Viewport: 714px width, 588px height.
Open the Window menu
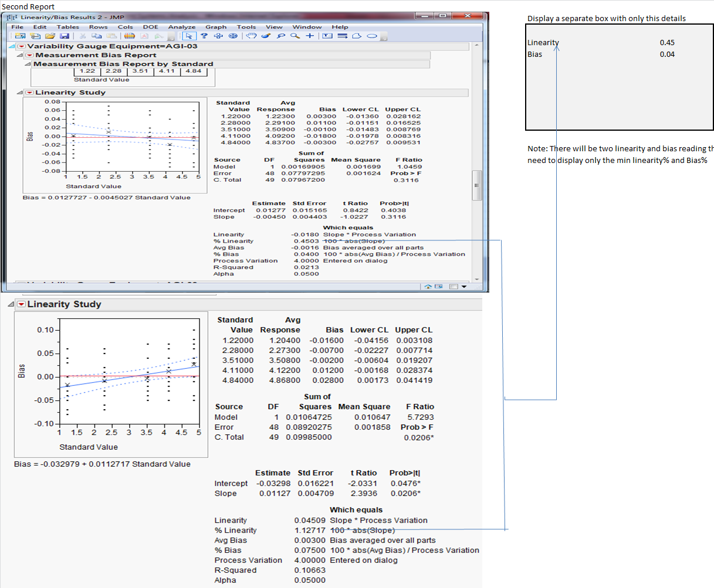tap(307, 27)
